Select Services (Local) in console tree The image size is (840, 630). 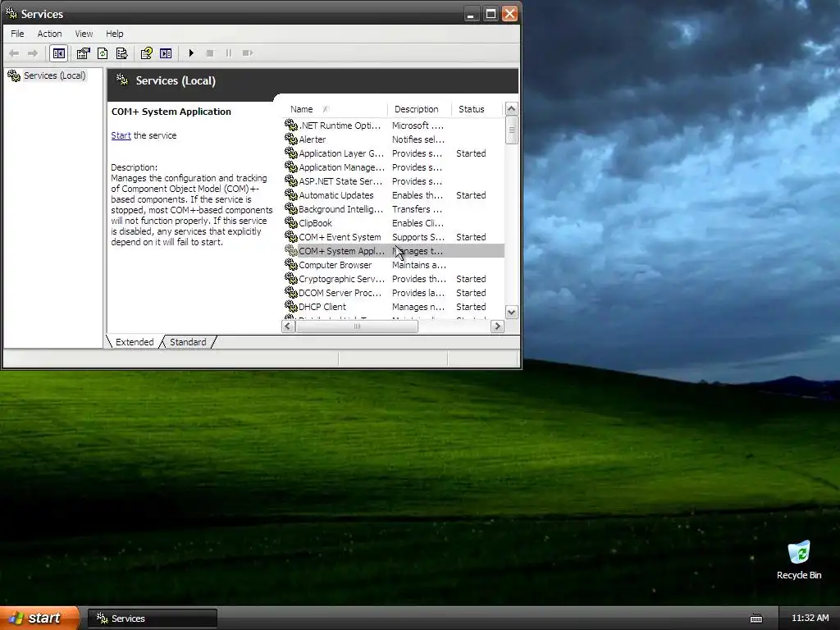(54, 75)
